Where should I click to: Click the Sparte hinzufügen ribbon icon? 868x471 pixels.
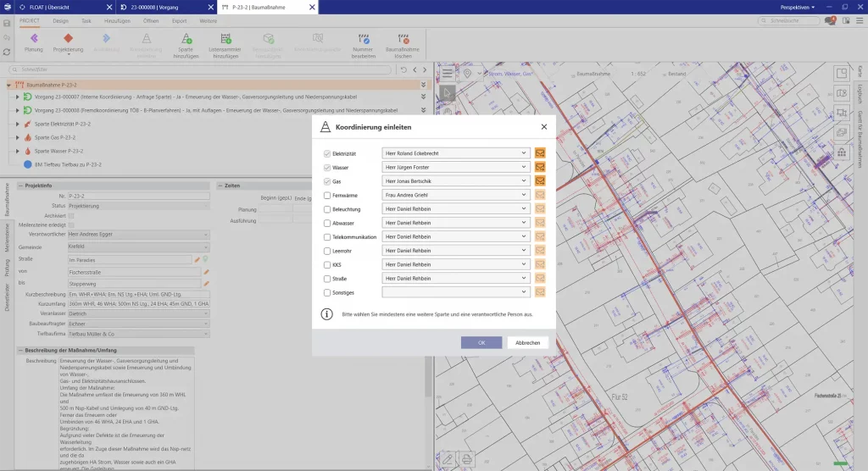186,39
